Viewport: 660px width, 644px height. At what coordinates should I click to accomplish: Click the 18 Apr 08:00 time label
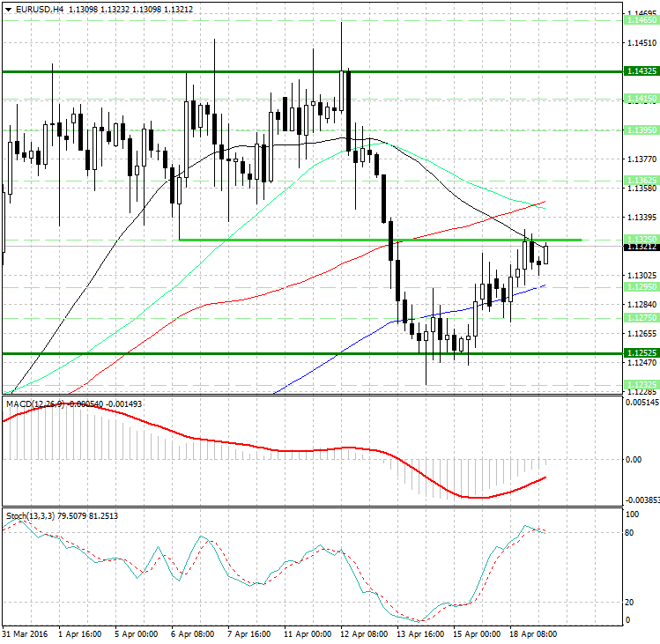533,634
